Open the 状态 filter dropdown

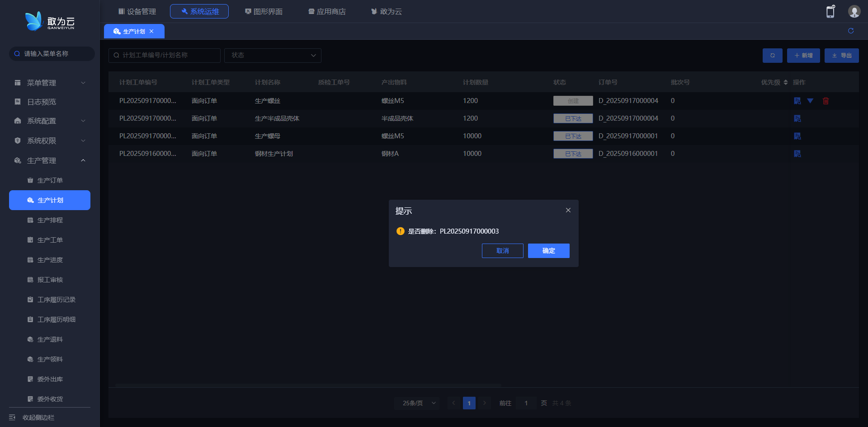click(x=273, y=56)
